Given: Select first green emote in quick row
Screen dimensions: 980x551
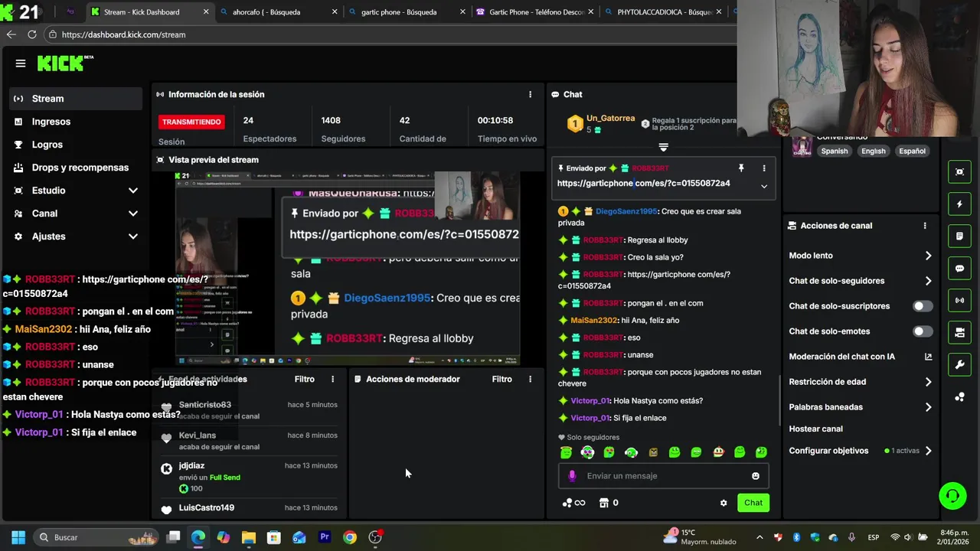Looking at the screenshot, I should pyautogui.click(x=566, y=452).
